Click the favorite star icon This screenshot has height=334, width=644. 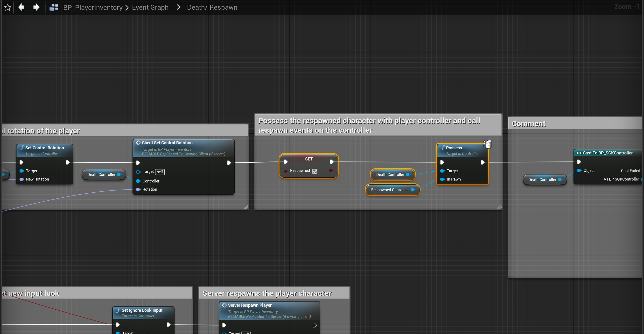point(7,7)
